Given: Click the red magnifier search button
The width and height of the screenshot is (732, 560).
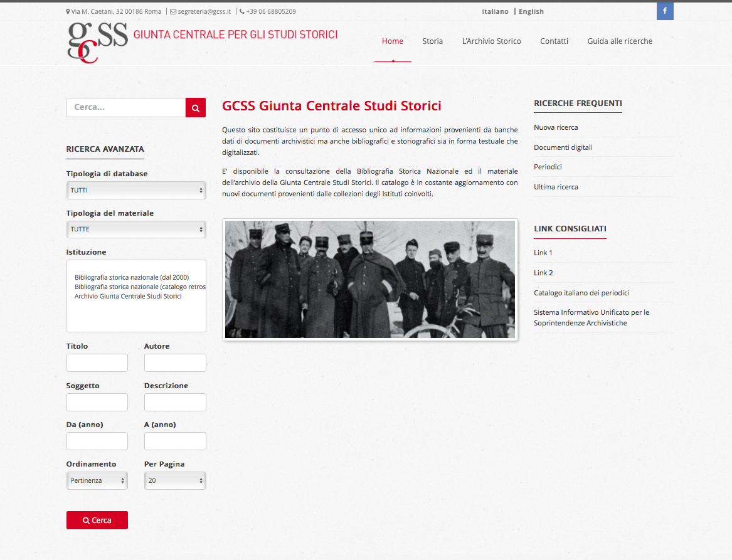Looking at the screenshot, I should 196,108.
